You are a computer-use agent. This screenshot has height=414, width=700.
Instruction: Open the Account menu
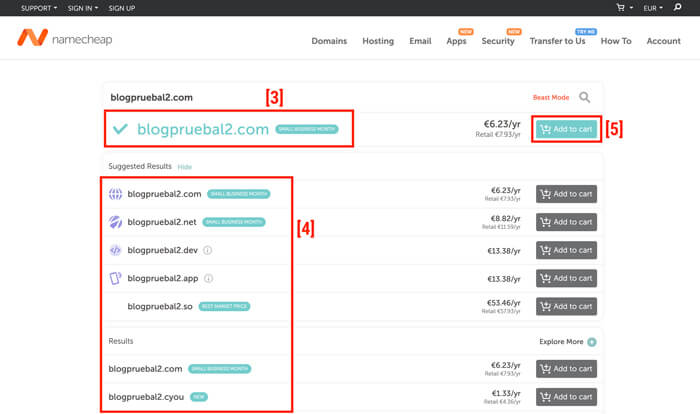663,41
